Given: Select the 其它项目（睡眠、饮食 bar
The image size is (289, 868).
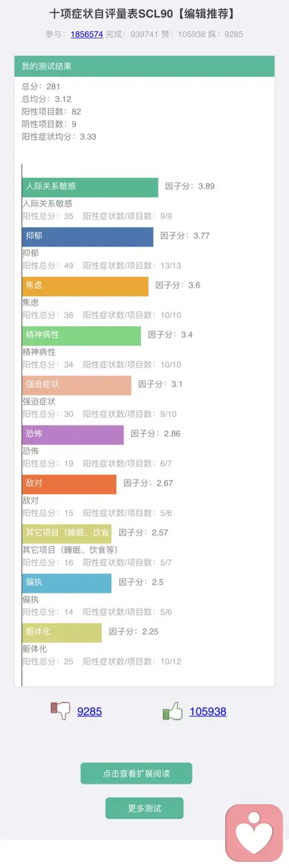Looking at the screenshot, I should click(67, 534).
